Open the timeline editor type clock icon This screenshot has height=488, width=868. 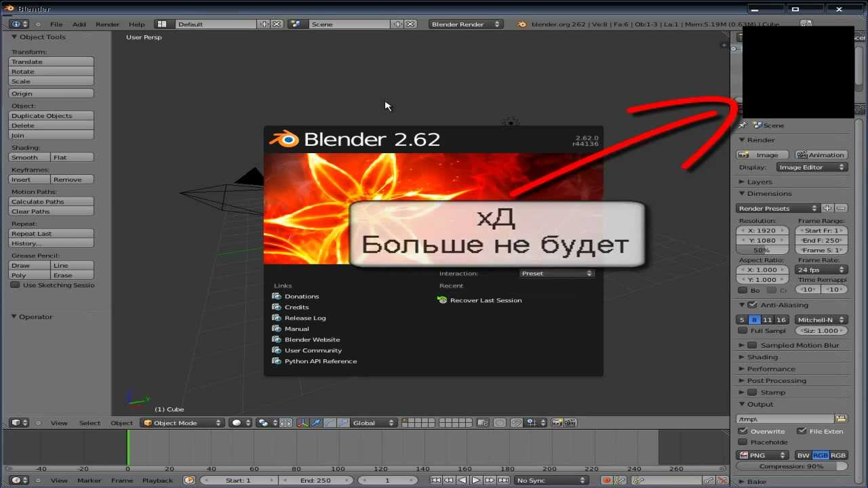(19, 480)
